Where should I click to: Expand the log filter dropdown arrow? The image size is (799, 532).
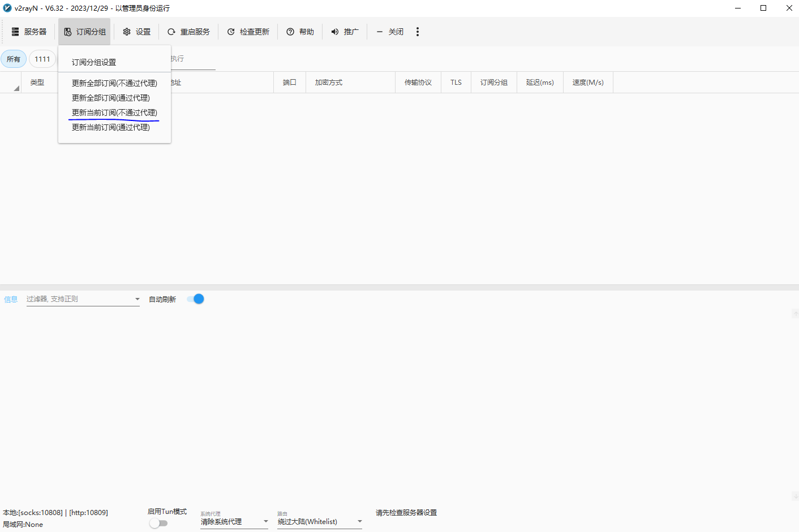[x=137, y=299]
